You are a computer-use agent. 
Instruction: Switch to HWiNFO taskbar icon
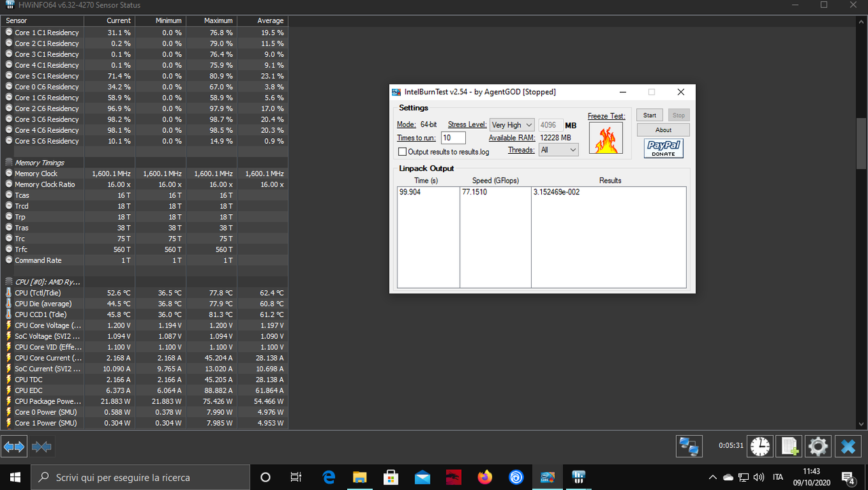pyautogui.click(x=579, y=477)
